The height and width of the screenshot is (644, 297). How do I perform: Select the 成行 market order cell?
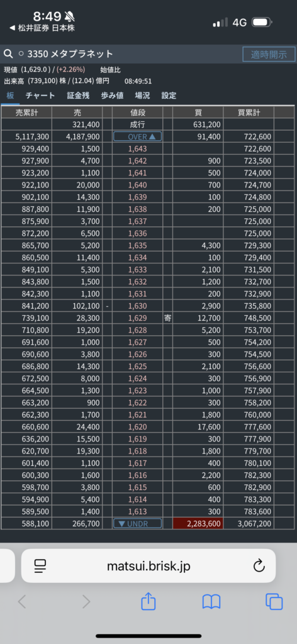137,125
